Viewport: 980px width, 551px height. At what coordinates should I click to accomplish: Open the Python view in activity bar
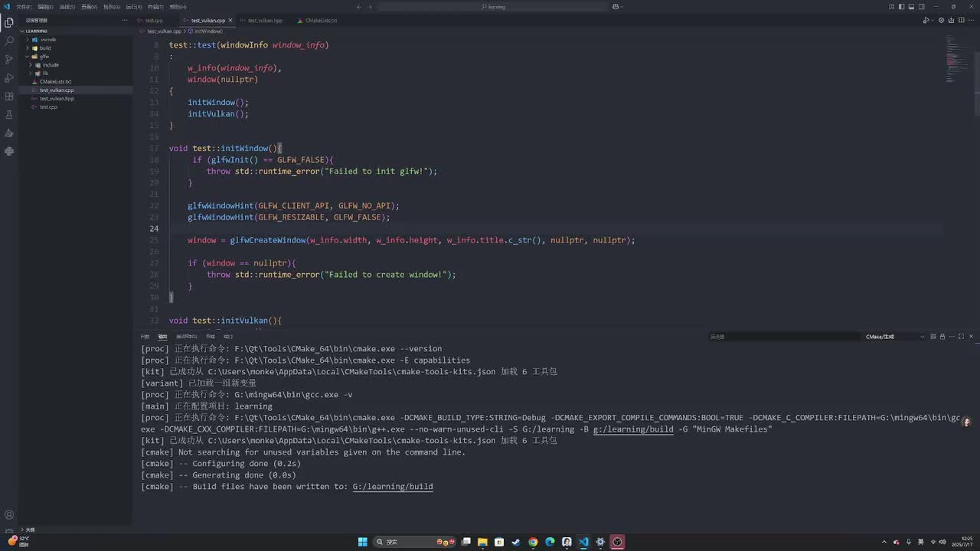click(x=9, y=151)
